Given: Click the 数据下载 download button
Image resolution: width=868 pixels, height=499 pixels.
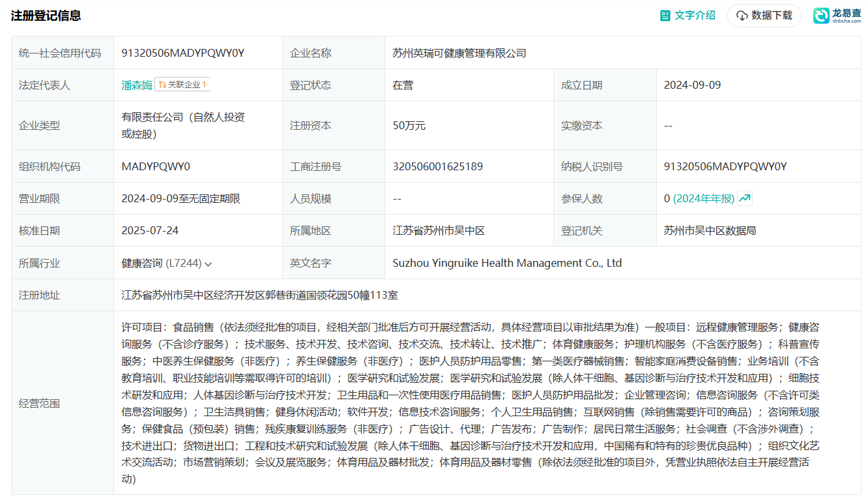Looking at the screenshot, I should click(x=764, y=15).
